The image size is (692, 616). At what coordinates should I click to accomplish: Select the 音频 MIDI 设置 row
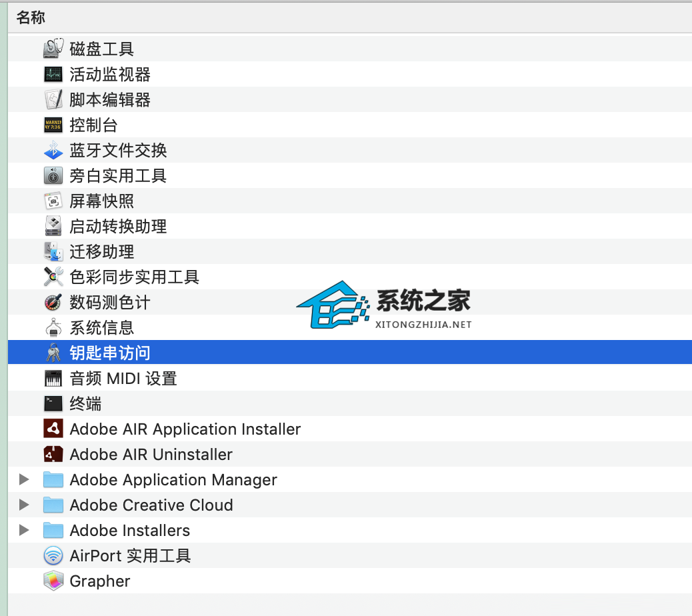coord(123,379)
